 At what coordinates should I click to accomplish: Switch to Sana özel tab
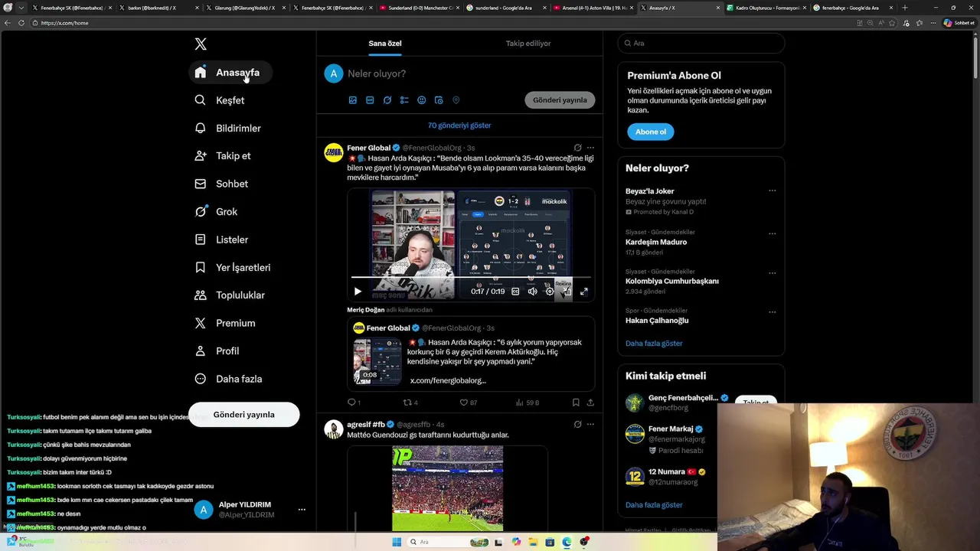tap(385, 44)
